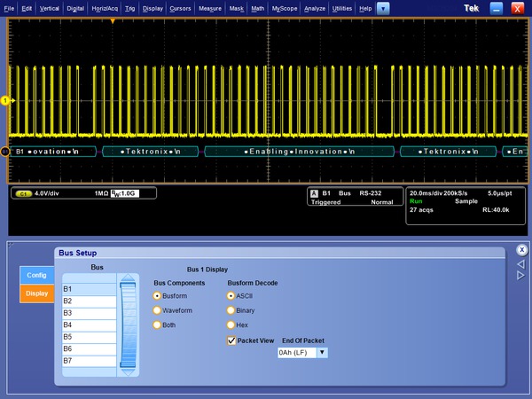Expand the menu bar dropdown arrow button
This screenshot has height=399, width=532.
coord(383,7)
